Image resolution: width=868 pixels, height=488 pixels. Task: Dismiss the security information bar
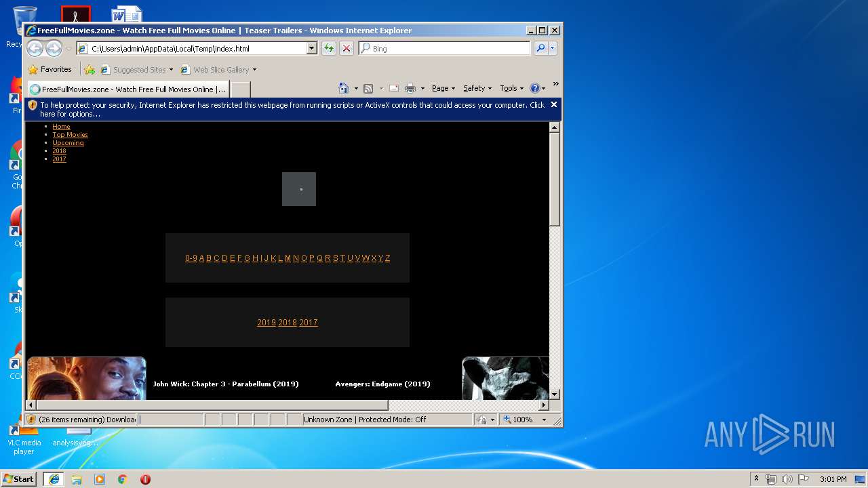(553, 104)
